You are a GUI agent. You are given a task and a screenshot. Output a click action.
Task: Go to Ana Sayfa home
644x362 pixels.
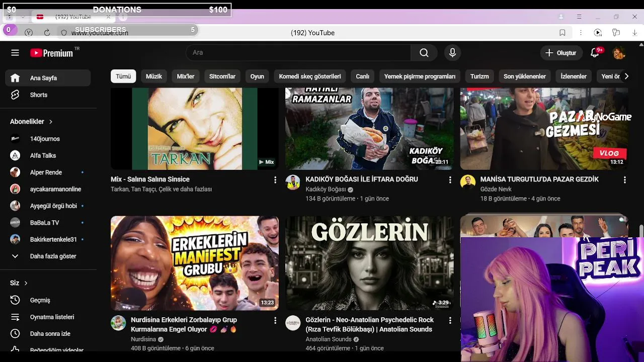coord(48,78)
